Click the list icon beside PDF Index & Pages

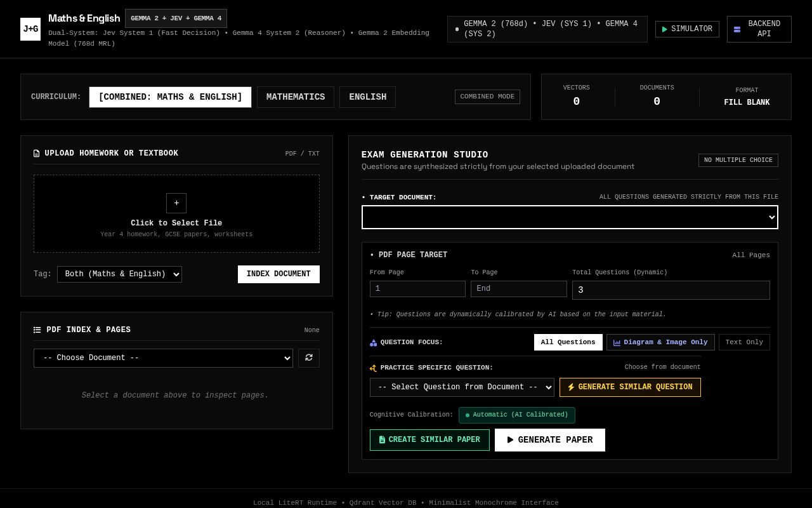(x=37, y=330)
